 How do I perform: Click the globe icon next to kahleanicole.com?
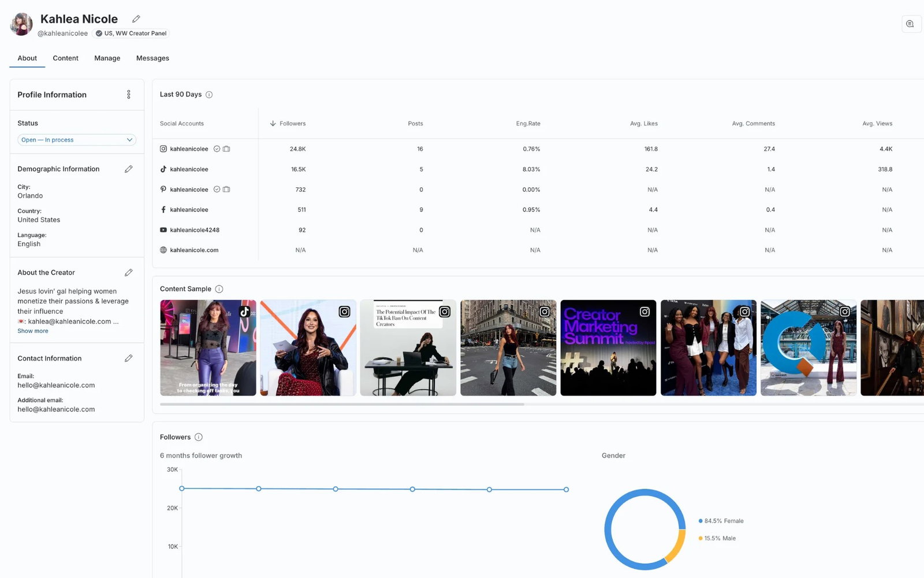click(163, 250)
